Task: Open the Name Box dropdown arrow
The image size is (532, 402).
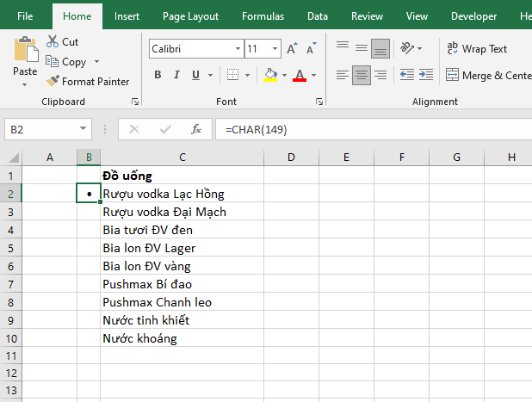Action: coord(84,129)
